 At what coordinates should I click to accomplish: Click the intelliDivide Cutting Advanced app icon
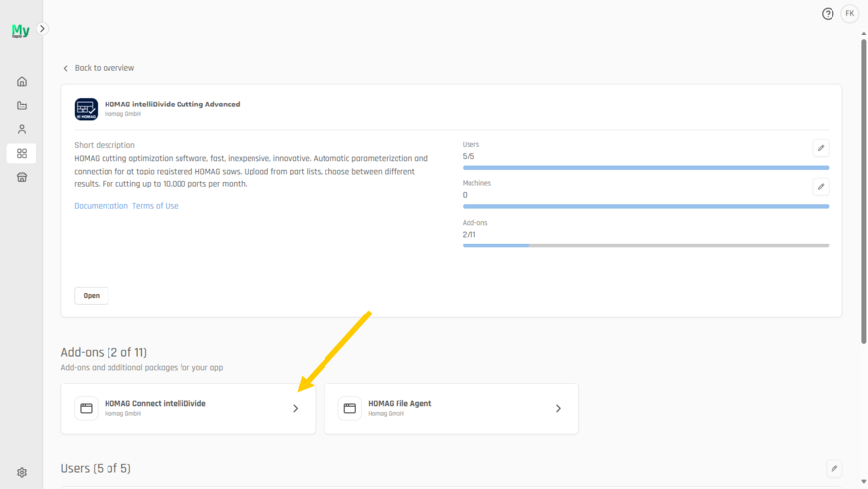click(86, 109)
